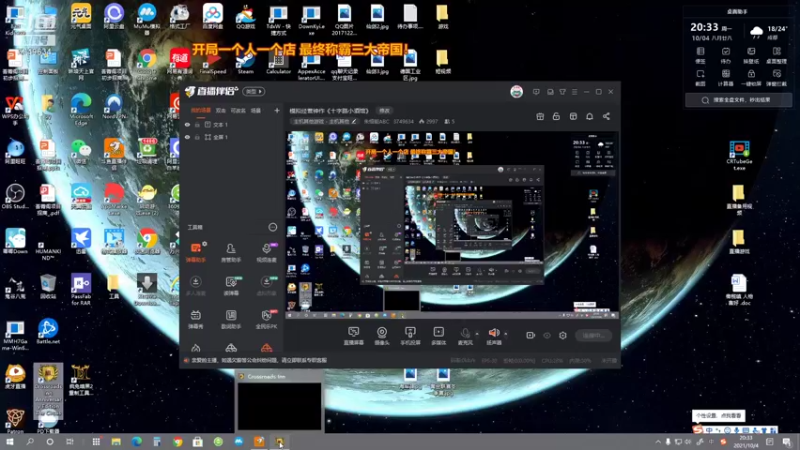Open the Windows notification center

(786, 442)
